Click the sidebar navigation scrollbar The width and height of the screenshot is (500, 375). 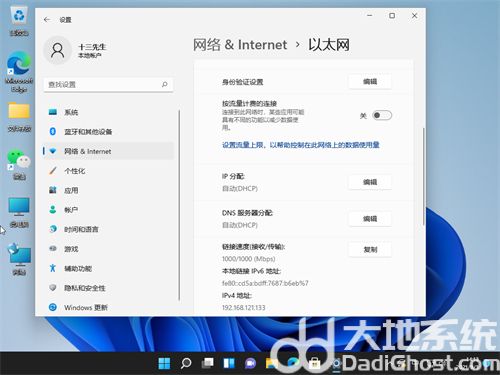click(179, 205)
